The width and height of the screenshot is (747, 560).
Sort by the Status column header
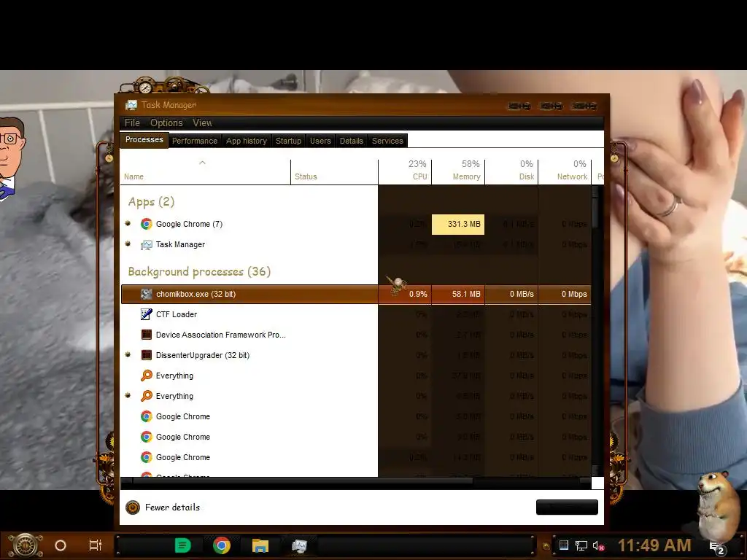point(334,172)
